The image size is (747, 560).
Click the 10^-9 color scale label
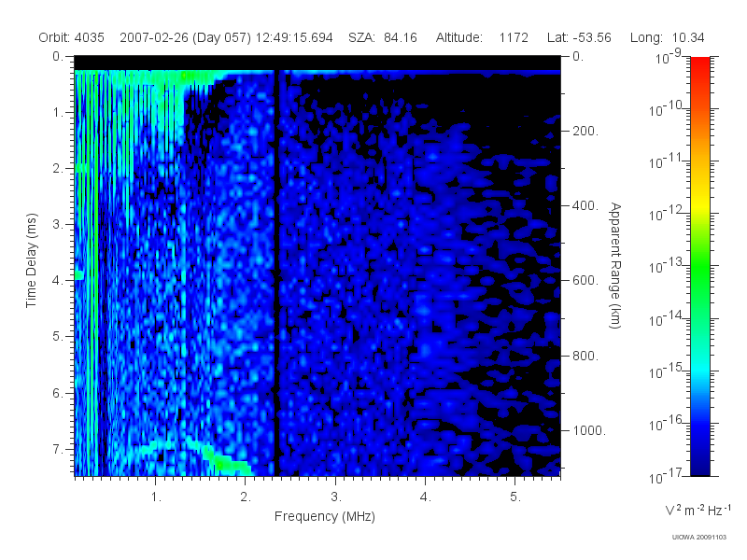(x=669, y=57)
